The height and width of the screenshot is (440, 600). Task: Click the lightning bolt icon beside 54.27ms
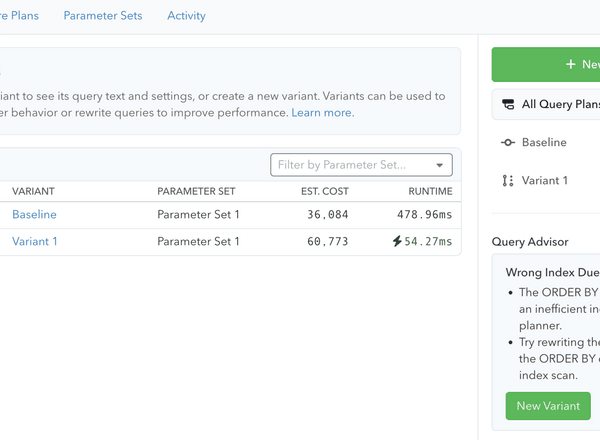click(x=397, y=242)
